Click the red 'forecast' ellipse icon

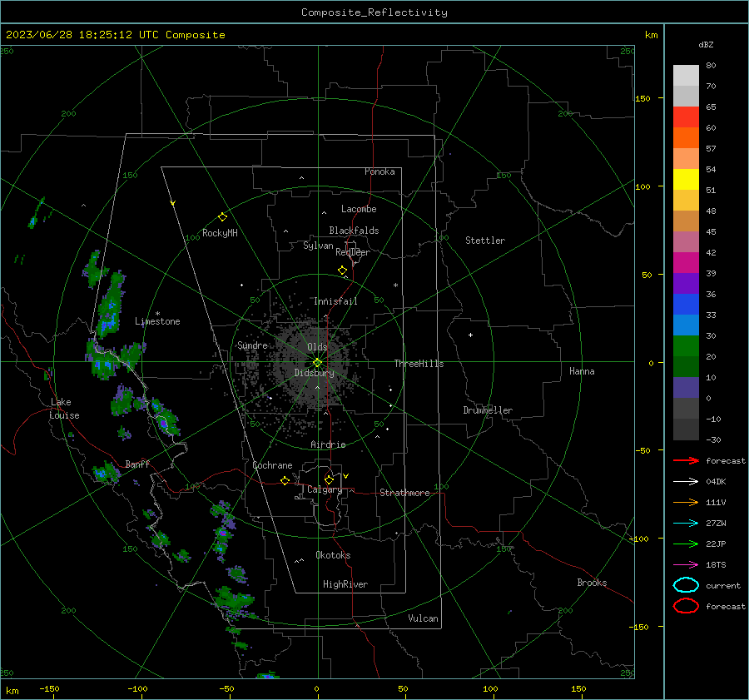686,606
